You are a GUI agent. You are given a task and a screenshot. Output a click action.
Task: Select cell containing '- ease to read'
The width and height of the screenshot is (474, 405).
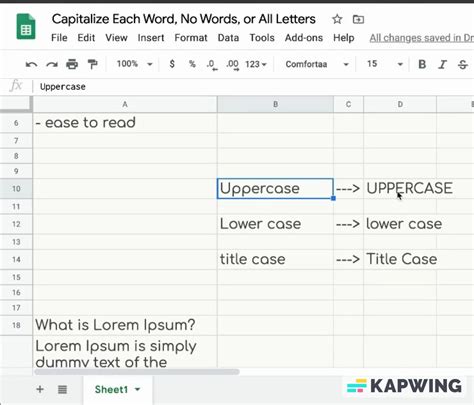(125, 123)
